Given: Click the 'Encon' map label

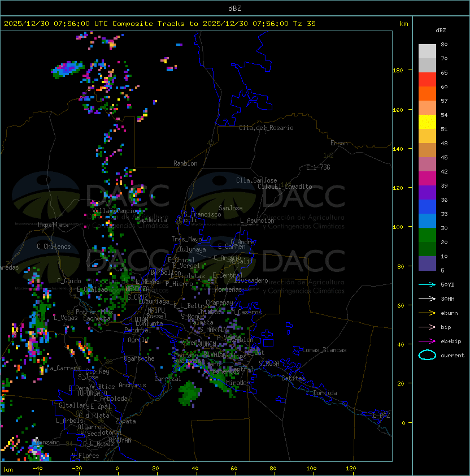Looking at the screenshot, I should click(x=339, y=143).
